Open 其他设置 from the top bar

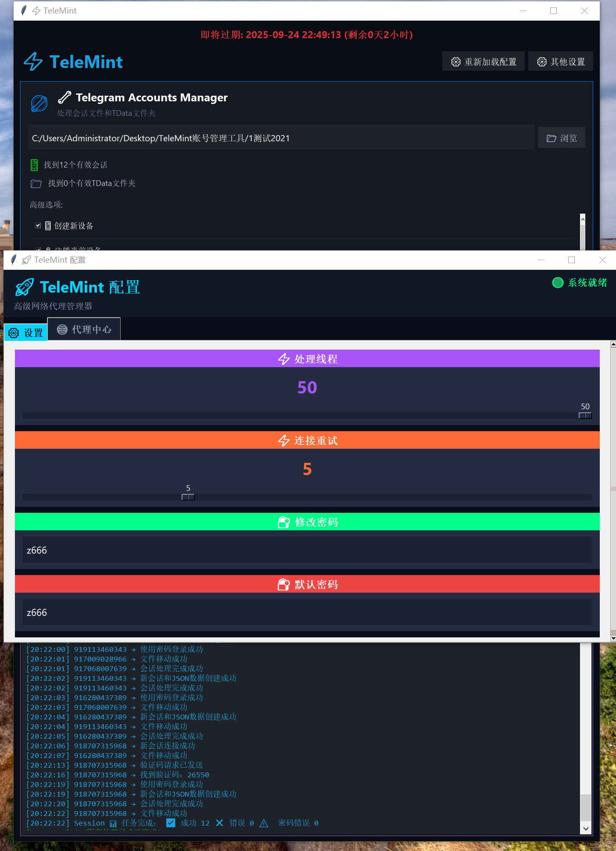[x=561, y=62]
